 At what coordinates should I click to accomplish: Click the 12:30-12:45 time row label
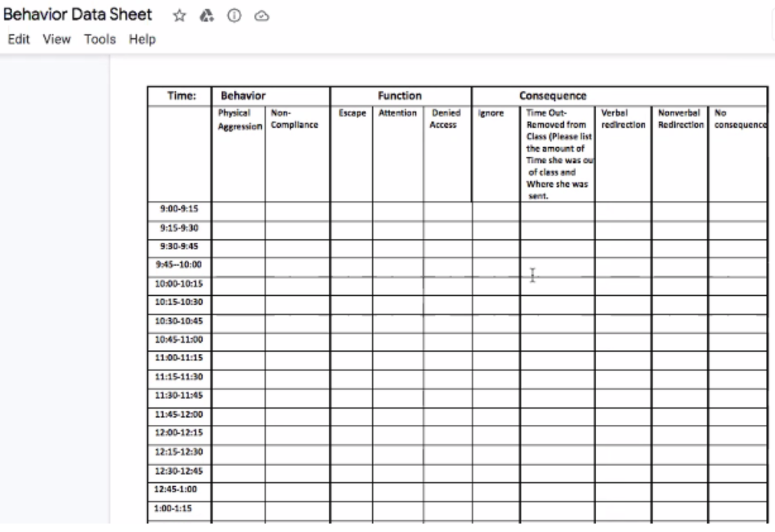pyautogui.click(x=179, y=471)
